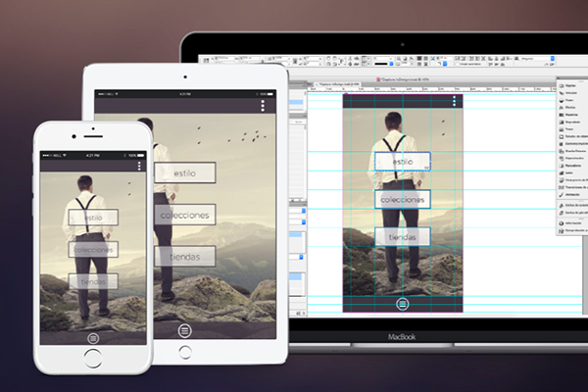The height and width of the screenshot is (392, 588).
Task: Toggle the Ajuste automático checkbox
Action: (x=458, y=64)
